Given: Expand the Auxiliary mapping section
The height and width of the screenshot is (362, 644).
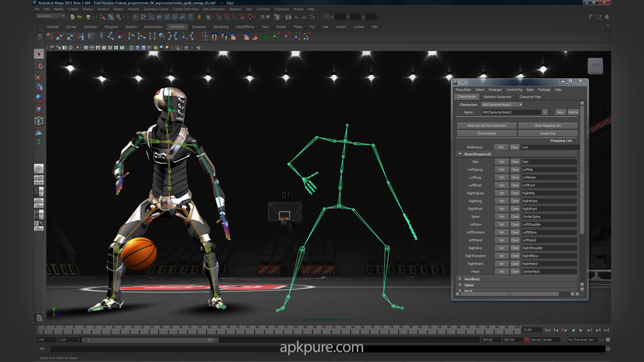Looking at the screenshot, I should (460, 279).
